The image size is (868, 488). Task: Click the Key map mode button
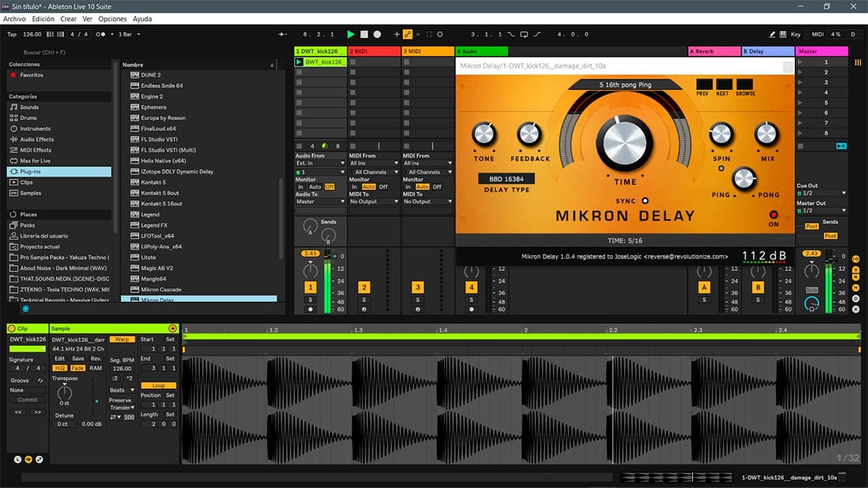point(796,34)
